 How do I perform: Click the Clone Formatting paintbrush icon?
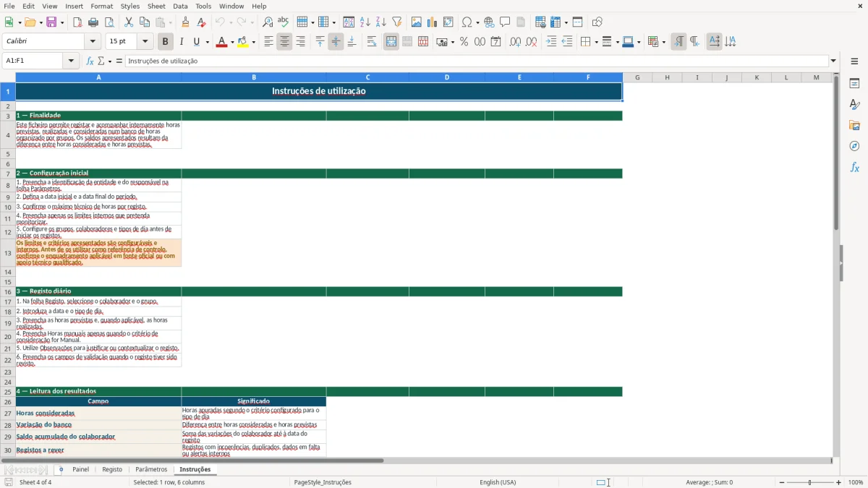pyautogui.click(x=186, y=22)
